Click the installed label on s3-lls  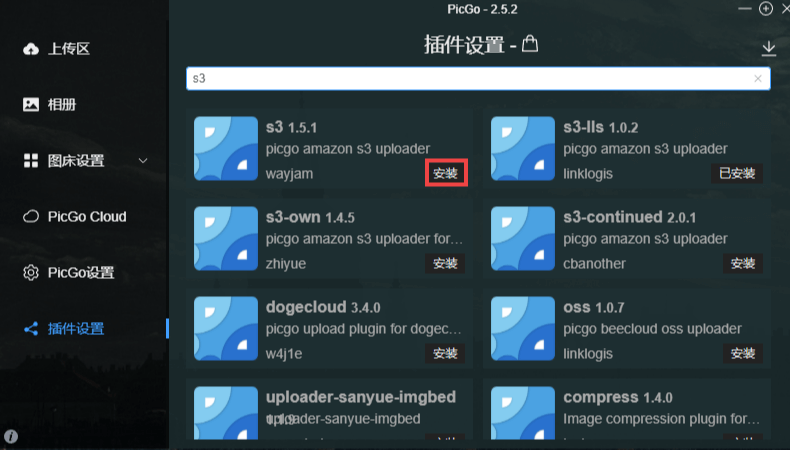[x=737, y=173]
